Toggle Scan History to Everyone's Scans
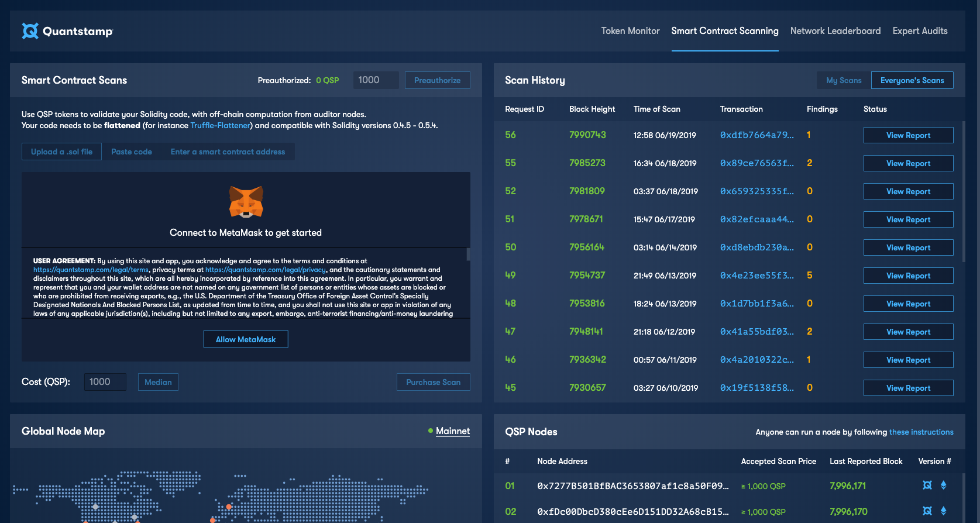Screen dimensions: 980x523 coord(912,80)
